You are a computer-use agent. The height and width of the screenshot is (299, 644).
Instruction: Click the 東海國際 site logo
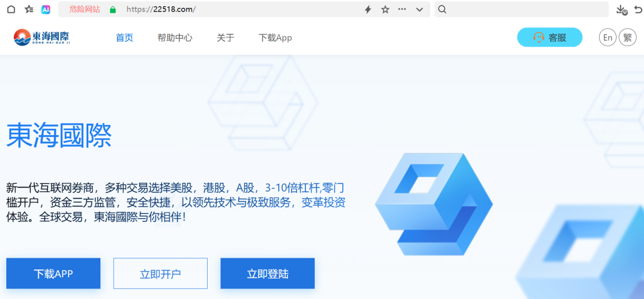pos(42,37)
